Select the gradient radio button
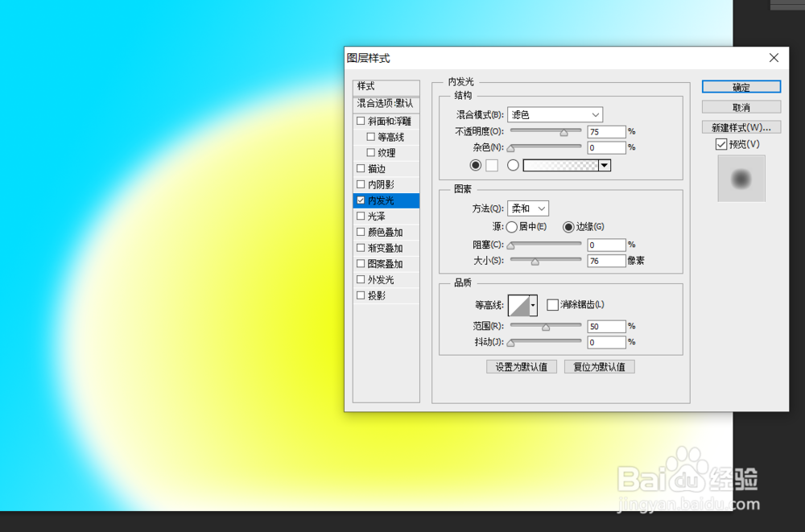The height and width of the screenshot is (532, 805). pos(513,165)
